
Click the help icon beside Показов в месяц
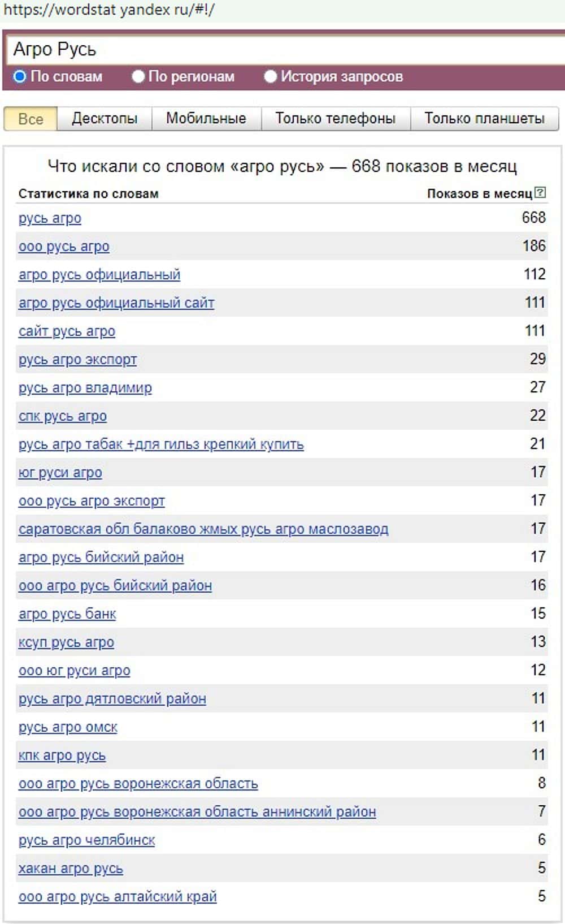(540, 192)
